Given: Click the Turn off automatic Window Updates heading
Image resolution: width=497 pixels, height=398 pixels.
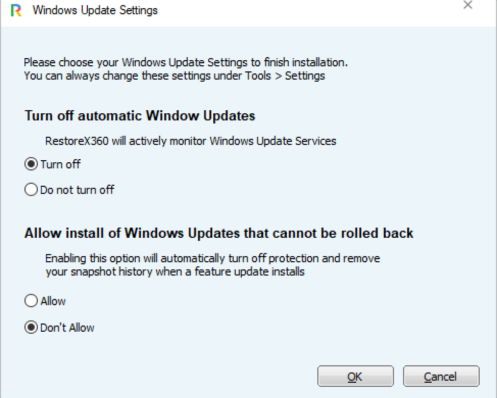Looking at the screenshot, I should click(140, 116).
